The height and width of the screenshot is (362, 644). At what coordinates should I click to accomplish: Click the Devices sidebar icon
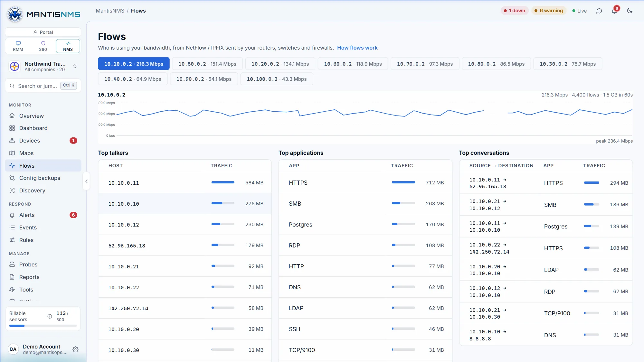tap(12, 141)
